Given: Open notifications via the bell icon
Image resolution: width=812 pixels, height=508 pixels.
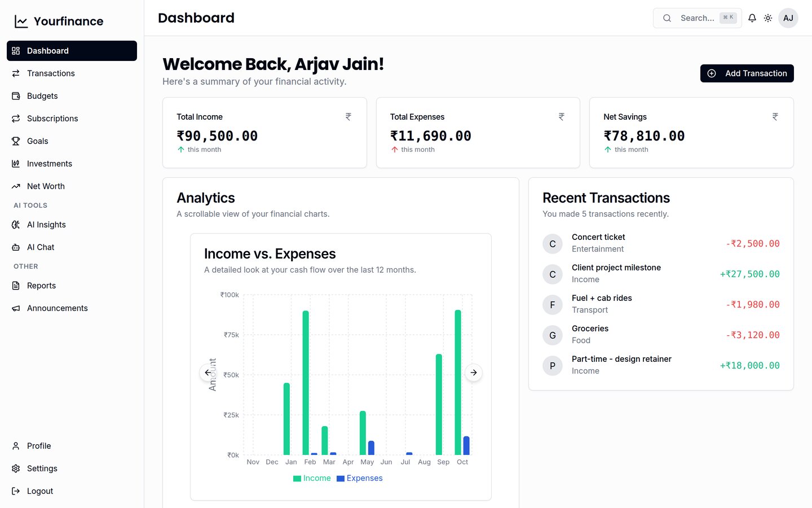Looking at the screenshot, I should click(x=752, y=18).
